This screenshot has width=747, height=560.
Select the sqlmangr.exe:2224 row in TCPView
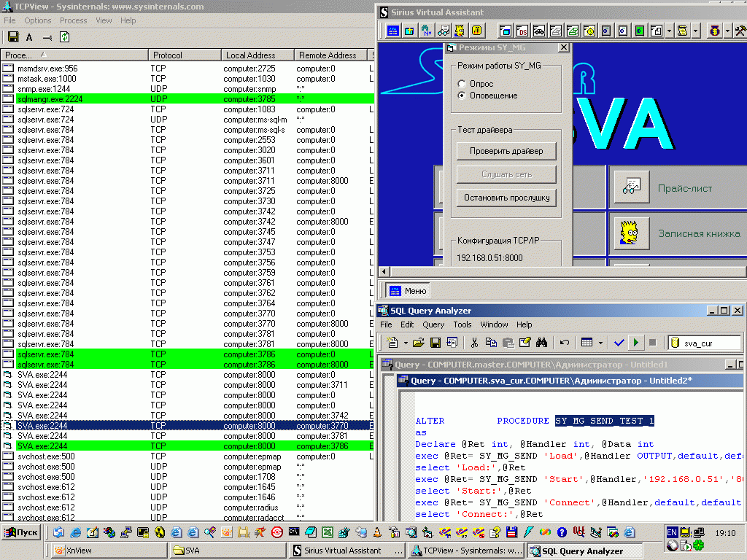(187, 99)
